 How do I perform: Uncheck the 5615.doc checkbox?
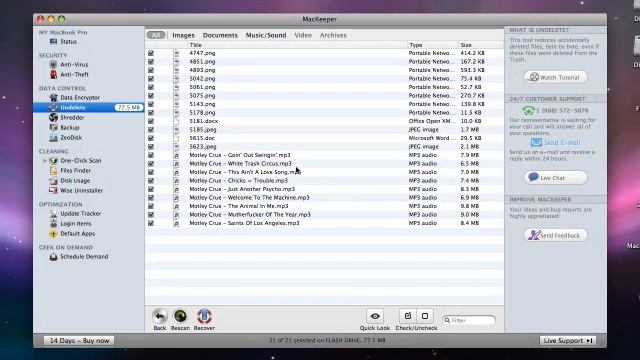pos(151,138)
